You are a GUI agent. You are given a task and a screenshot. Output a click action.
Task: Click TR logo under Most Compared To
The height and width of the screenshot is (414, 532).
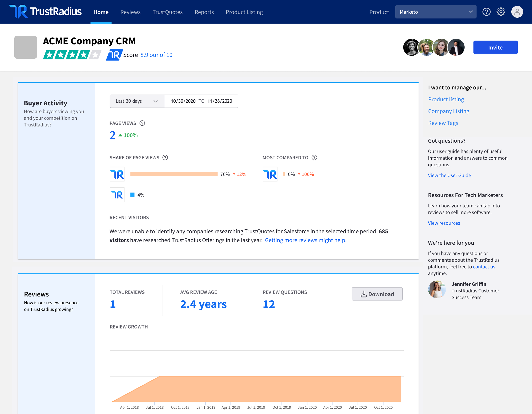(270, 174)
